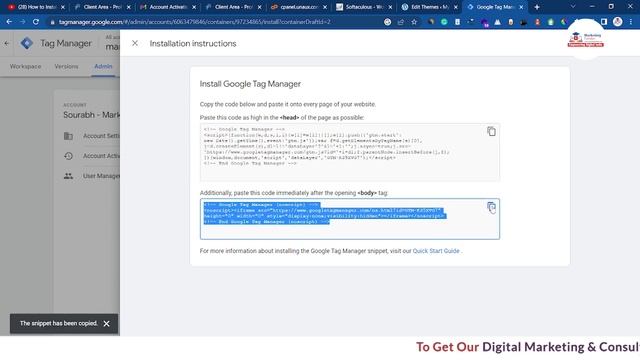
Task: Click the site lock icon in address bar
Action: click(x=52, y=22)
